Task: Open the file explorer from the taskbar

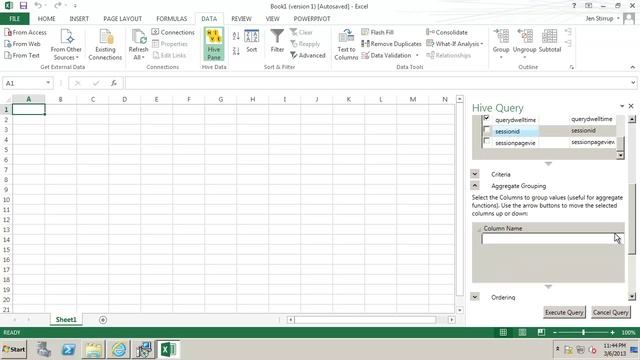Action: click(94, 350)
